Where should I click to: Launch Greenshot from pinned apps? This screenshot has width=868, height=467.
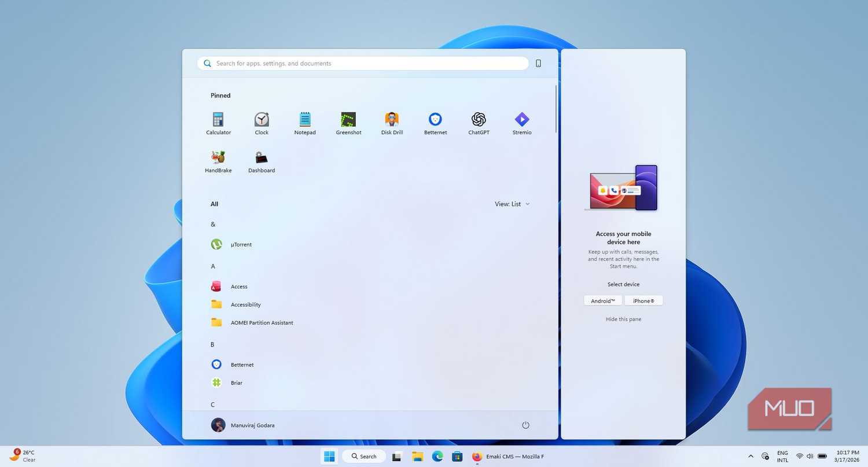coord(348,124)
